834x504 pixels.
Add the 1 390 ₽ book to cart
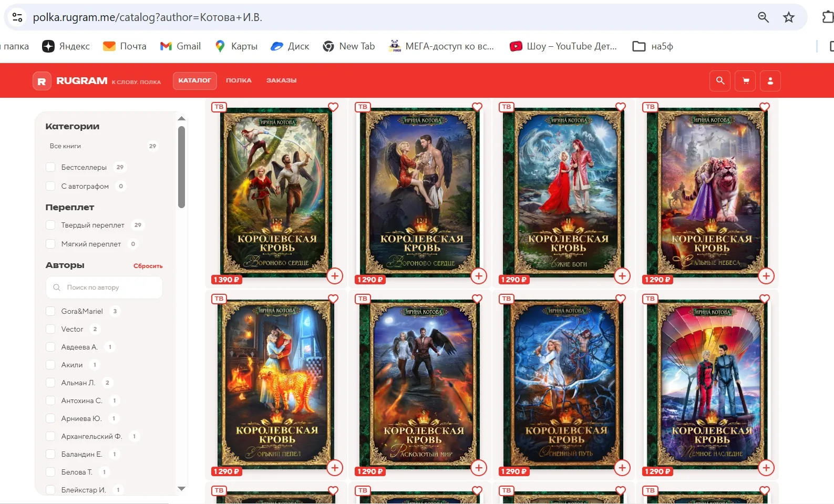[x=335, y=276]
